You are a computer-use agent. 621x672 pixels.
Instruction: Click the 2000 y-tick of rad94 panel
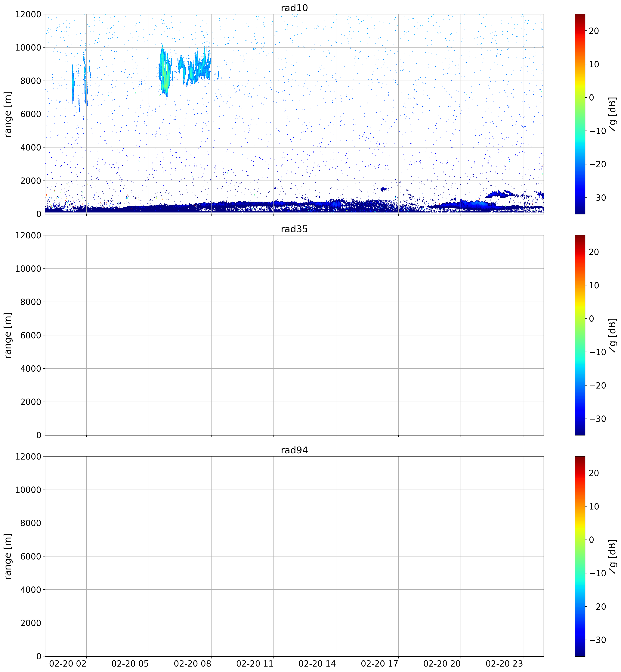point(31,623)
